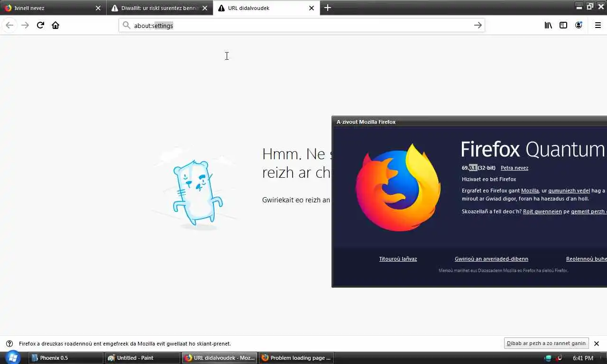Click the about:settings address field
Screen dimensions: 607x364
coord(302,25)
